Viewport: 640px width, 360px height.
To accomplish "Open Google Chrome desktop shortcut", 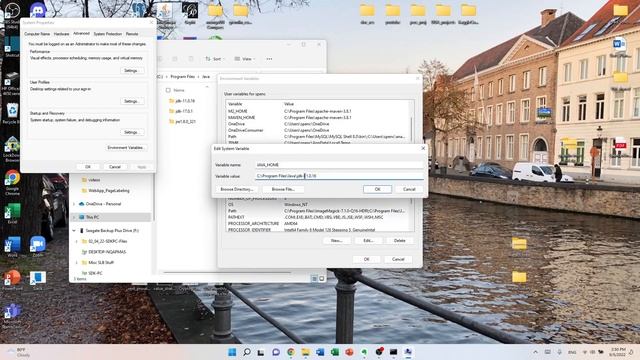I will [x=12, y=182].
